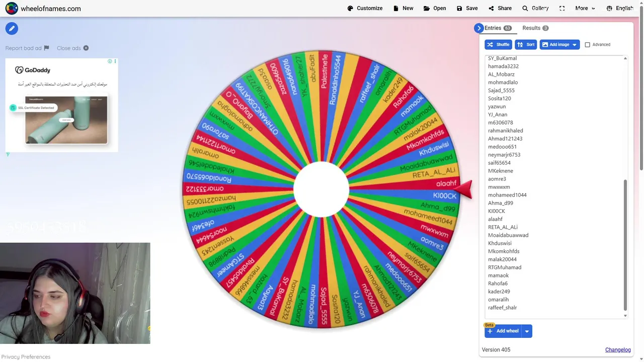Save the current wheel

[467, 8]
